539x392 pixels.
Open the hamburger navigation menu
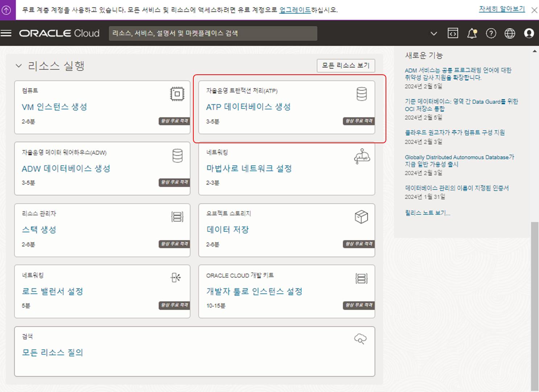pos(6,33)
